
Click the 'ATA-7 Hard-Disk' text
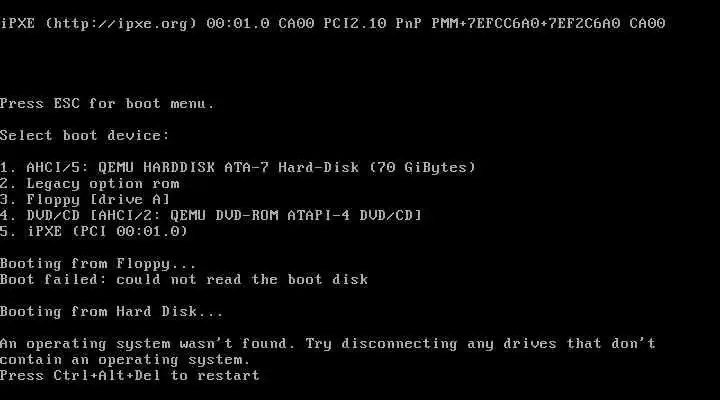[x=292, y=168]
